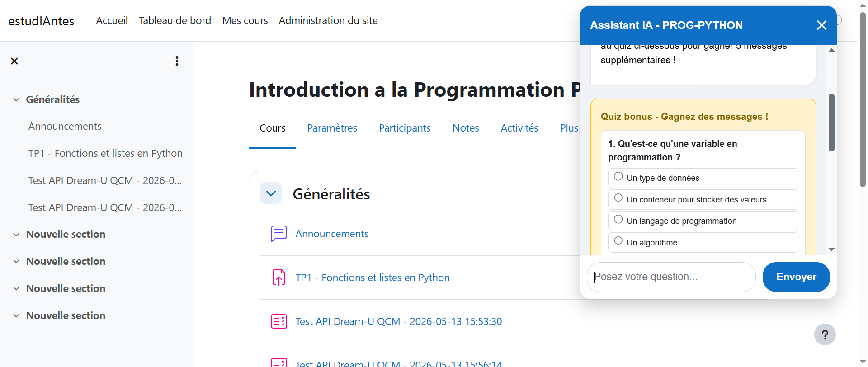Click the Announcements forum icon

279,234
